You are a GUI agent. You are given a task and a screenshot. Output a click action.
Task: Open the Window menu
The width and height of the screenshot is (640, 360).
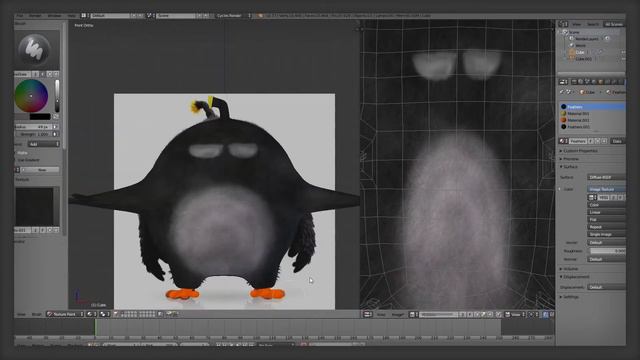tap(55, 16)
